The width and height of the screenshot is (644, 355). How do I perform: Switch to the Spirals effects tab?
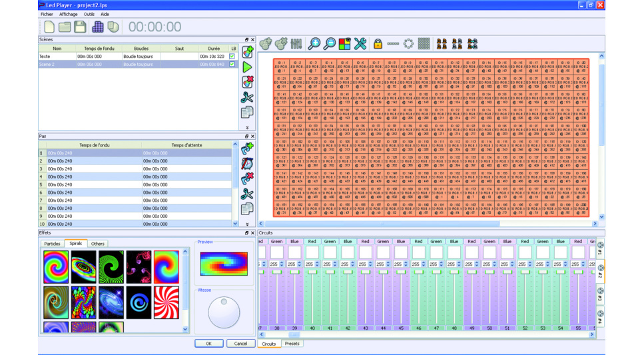tap(75, 243)
